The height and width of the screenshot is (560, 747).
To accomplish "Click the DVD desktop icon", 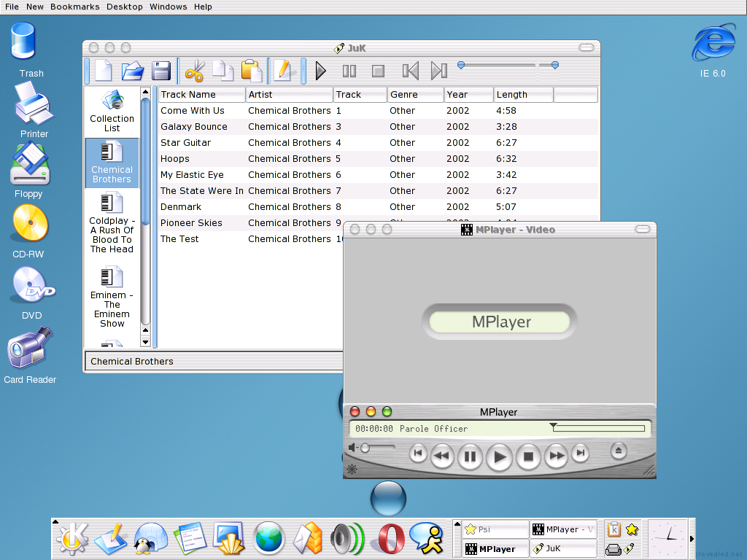I will point(32,286).
